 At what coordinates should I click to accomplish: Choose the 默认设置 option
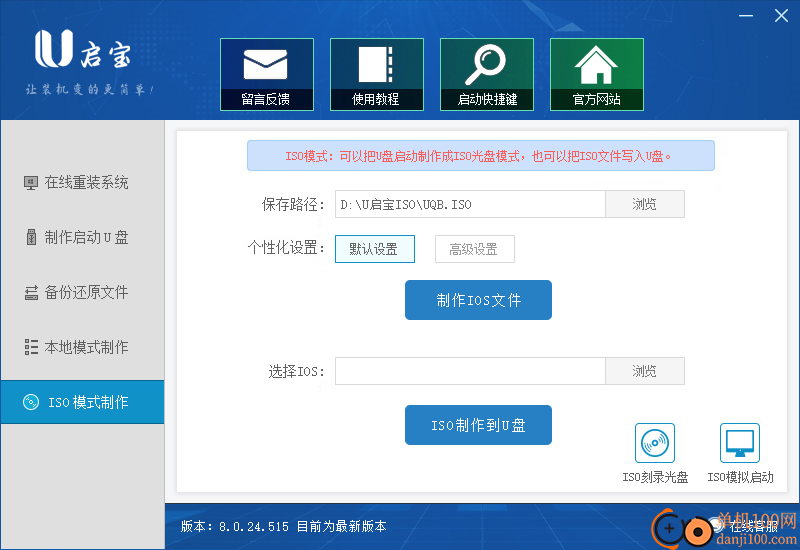tap(374, 249)
